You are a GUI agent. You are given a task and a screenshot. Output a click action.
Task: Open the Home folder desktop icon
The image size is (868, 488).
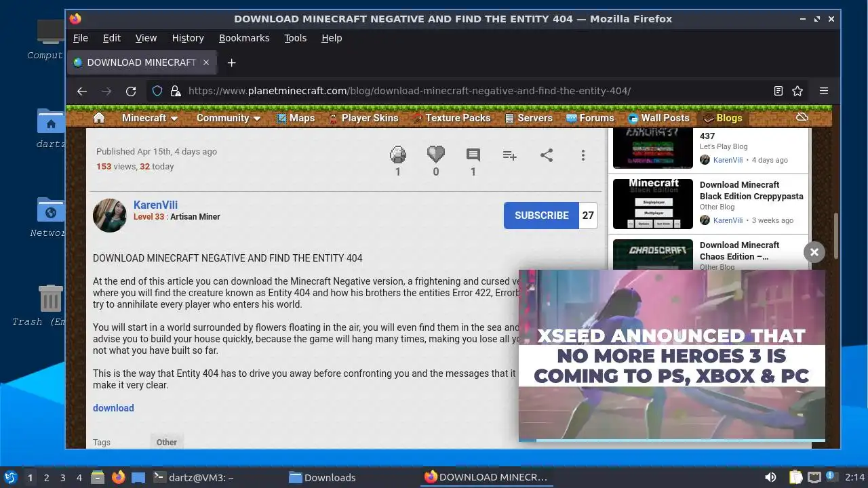pos(51,122)
